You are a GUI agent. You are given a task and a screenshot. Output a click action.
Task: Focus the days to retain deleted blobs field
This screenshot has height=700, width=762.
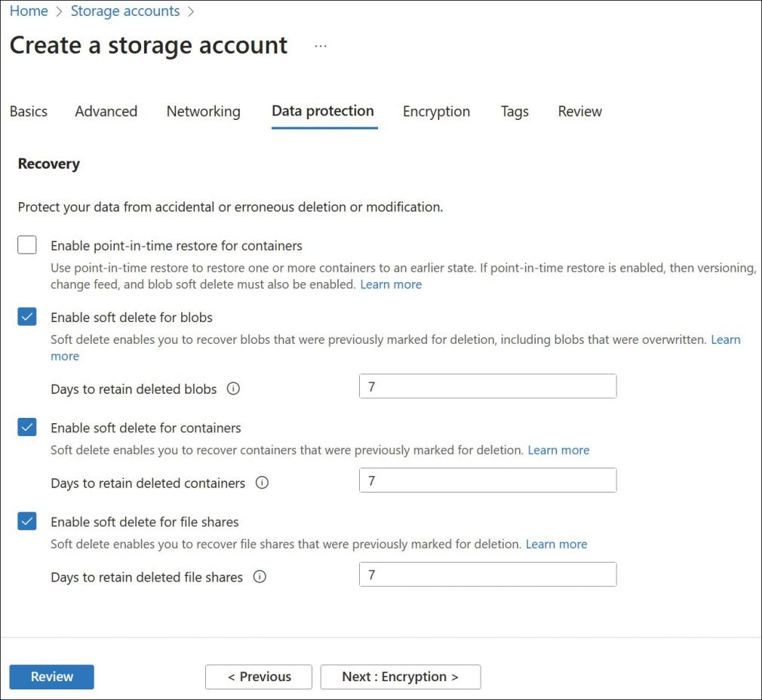(488, 386)
